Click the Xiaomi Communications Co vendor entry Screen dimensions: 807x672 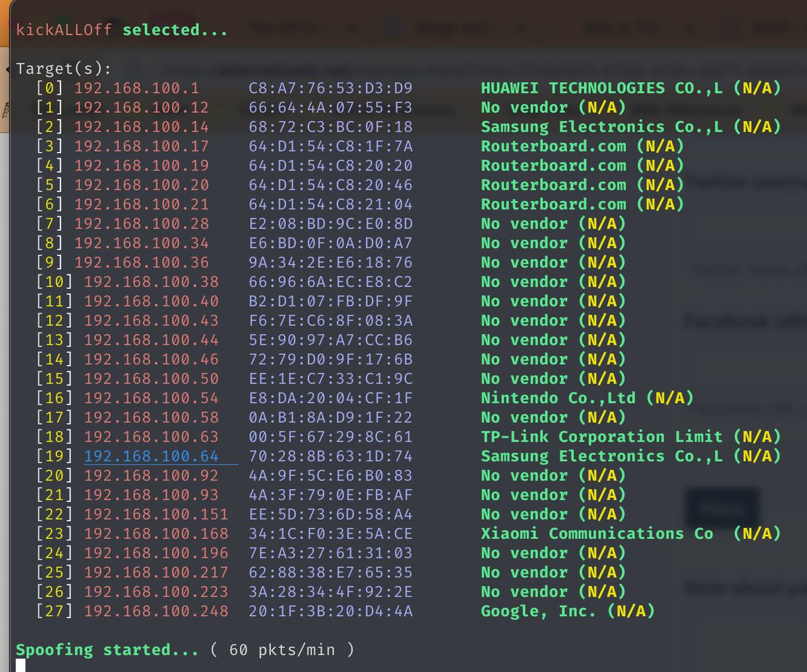pos(597,534)
